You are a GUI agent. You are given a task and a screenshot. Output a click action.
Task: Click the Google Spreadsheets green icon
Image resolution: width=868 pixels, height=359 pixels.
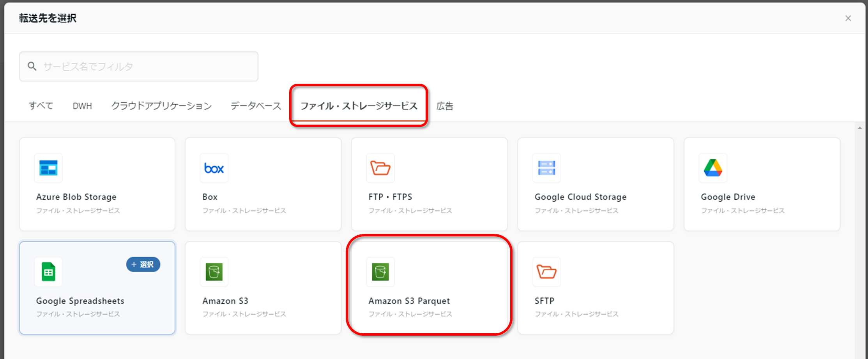coord(48,271)
